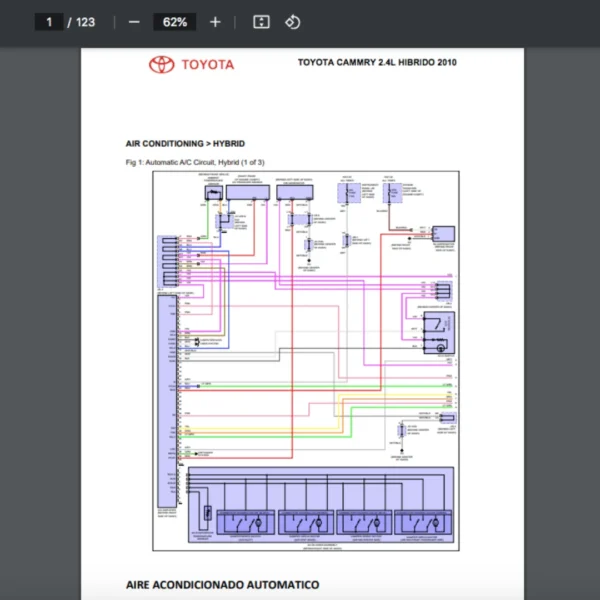Click the TOYOTA CAMMRY 2.4L HIBRIDO 2010 title

[376, 62]
